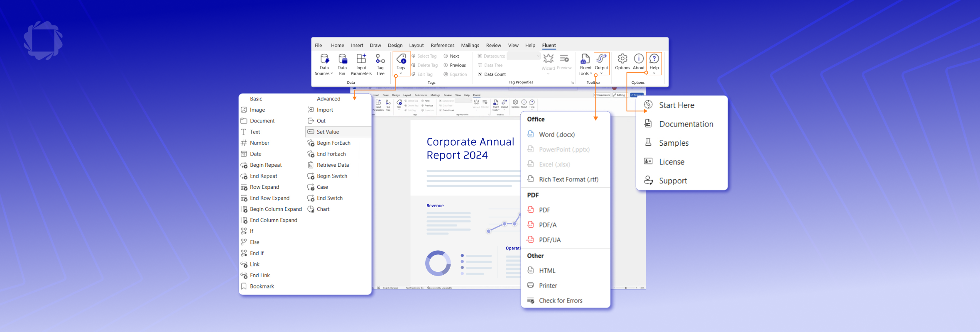
Task: Open Options in the enlarged ribbon
Action: coord(622,62)
